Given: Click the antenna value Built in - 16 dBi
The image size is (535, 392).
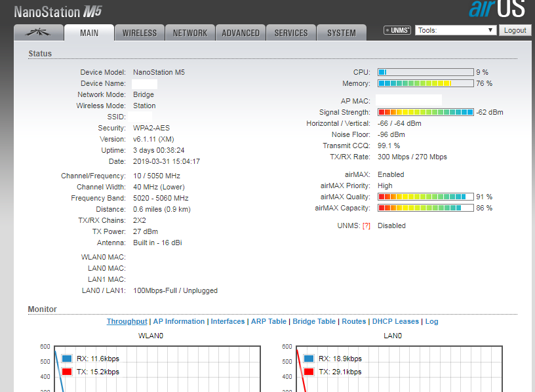Looking at the screenshot, I should point(157,243).
